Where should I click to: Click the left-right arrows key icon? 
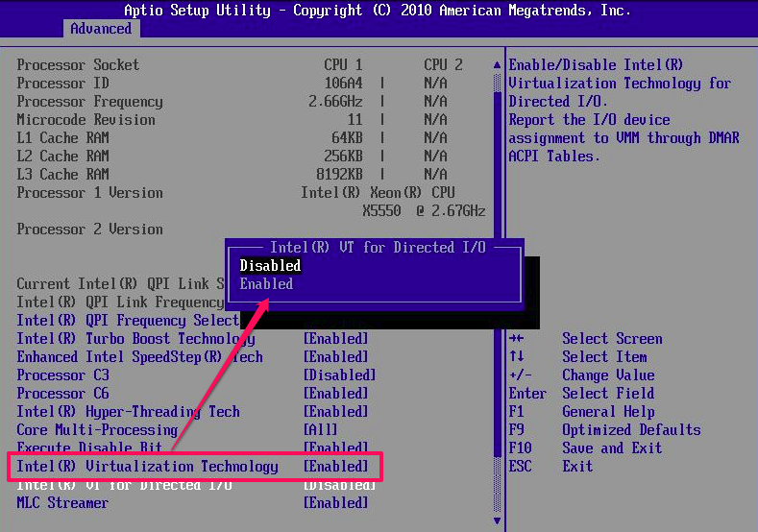point(516,338)
